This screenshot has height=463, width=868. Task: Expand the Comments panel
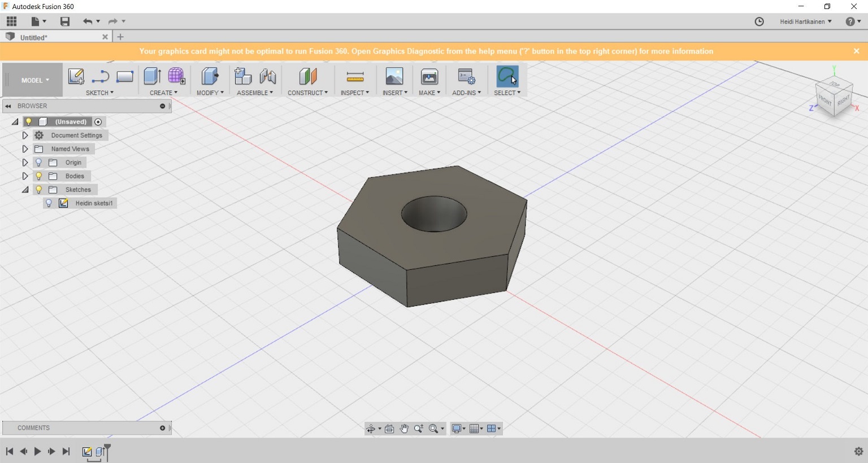click(x=163, y=428)
